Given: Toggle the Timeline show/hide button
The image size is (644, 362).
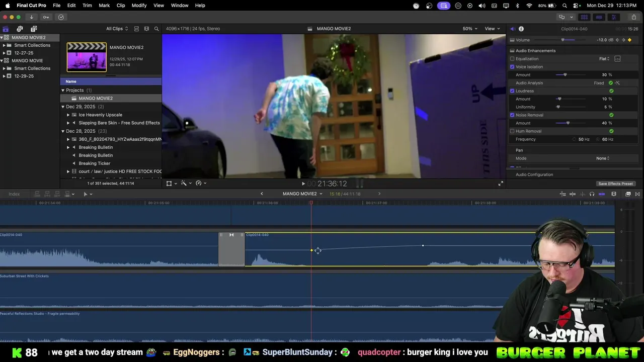Looking at the screenshot, I should (599, 17).
